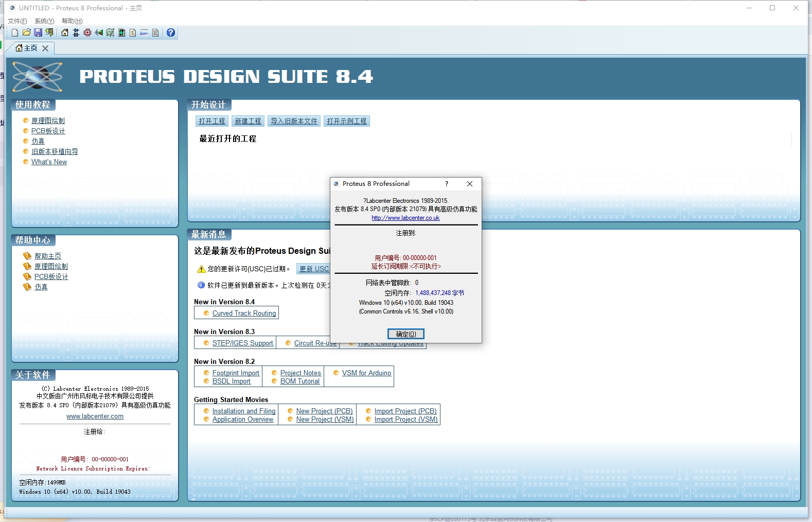Open PCB板设计 tutorial link under 使用教程
Image resolution: width=812 pixels, height=522 pixels.
48,131
